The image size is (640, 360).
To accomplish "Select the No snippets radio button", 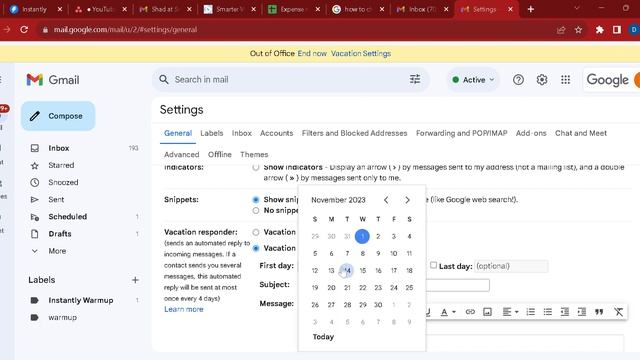I will [256, 211].
